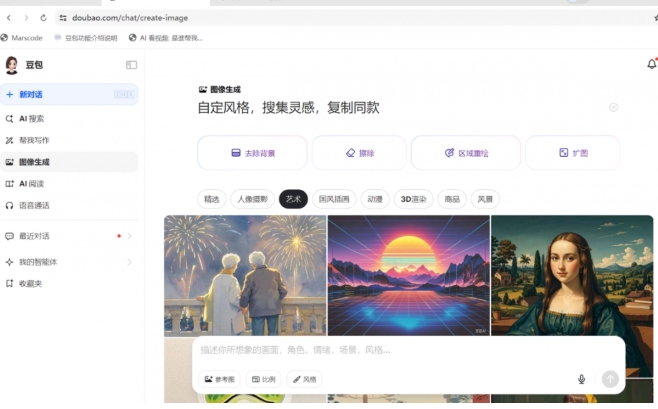The height and width of the screenshot is (409, 658).
Task: Close the 图像生成 header with the X icon
Action: click(613, 107)
